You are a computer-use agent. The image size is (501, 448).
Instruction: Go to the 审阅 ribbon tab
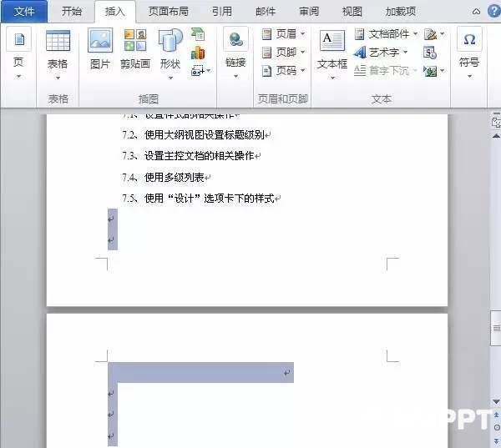pyautogui.click(x=309, y=12)
